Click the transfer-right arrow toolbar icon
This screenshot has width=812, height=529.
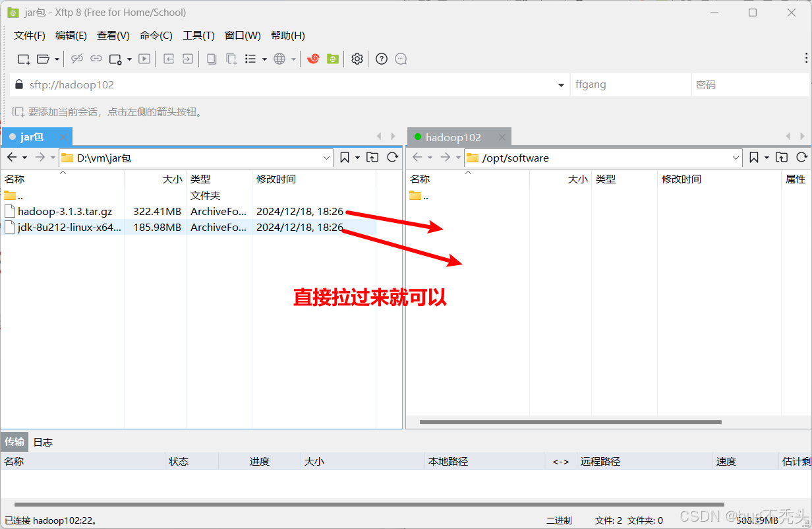click(188, 59)
